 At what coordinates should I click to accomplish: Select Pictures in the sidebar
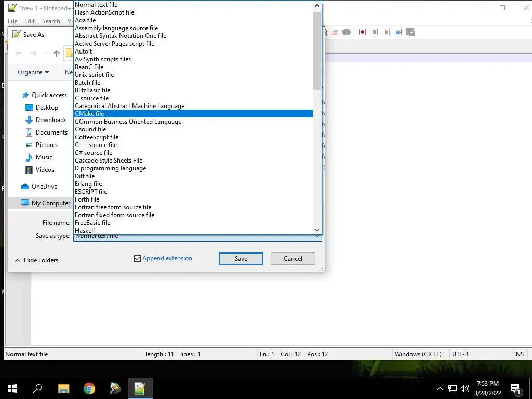pos(42,145)
